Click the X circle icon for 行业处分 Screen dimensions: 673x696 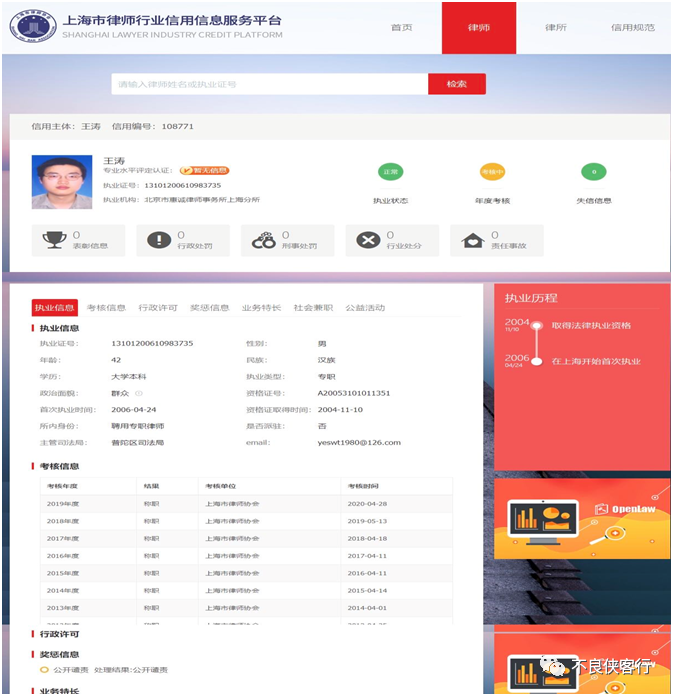click(x=368, y=239)
